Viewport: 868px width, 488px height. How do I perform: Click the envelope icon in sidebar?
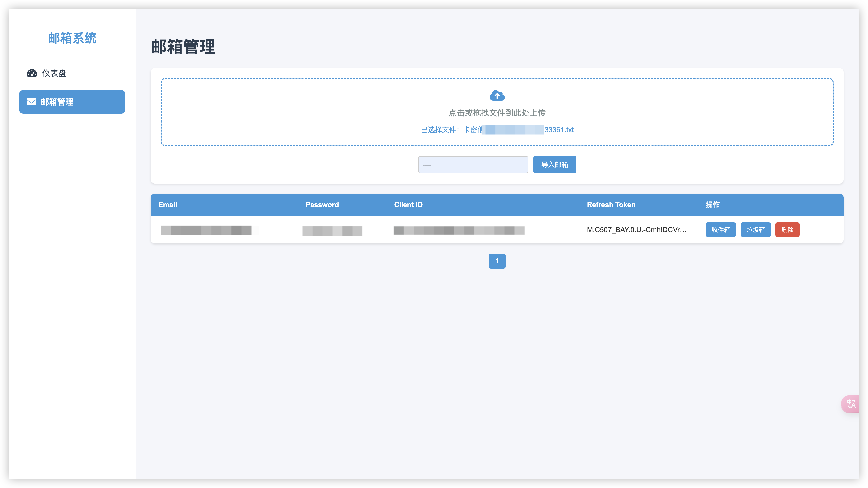pyautogui.click(x=31, y=102)
